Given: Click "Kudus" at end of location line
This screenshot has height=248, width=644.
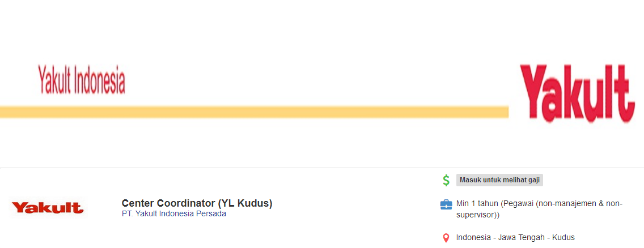Looking at the screenshot, I should [563, 238].
